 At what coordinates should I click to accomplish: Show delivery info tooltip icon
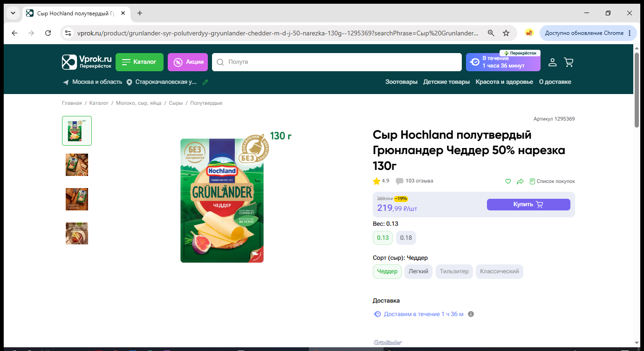[x=471, y=314]
